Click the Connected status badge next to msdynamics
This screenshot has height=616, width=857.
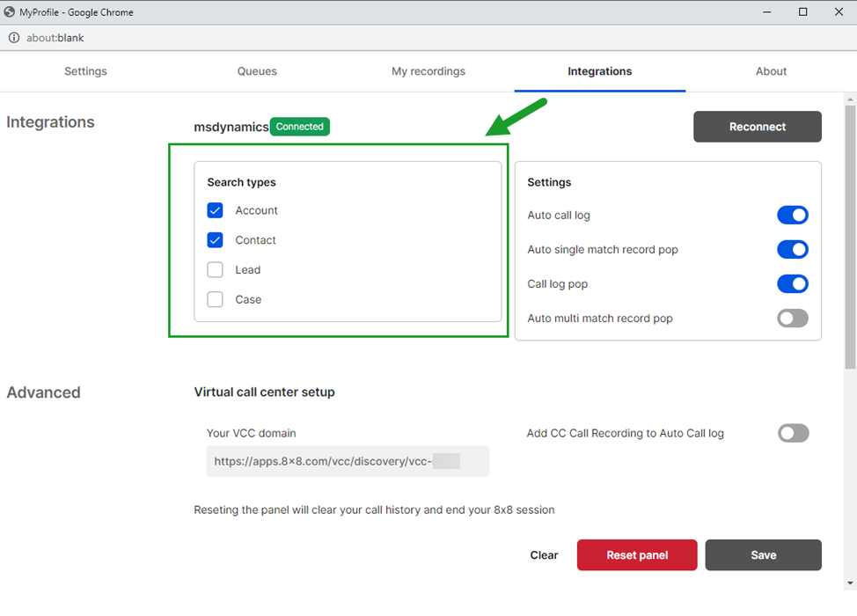299,127
